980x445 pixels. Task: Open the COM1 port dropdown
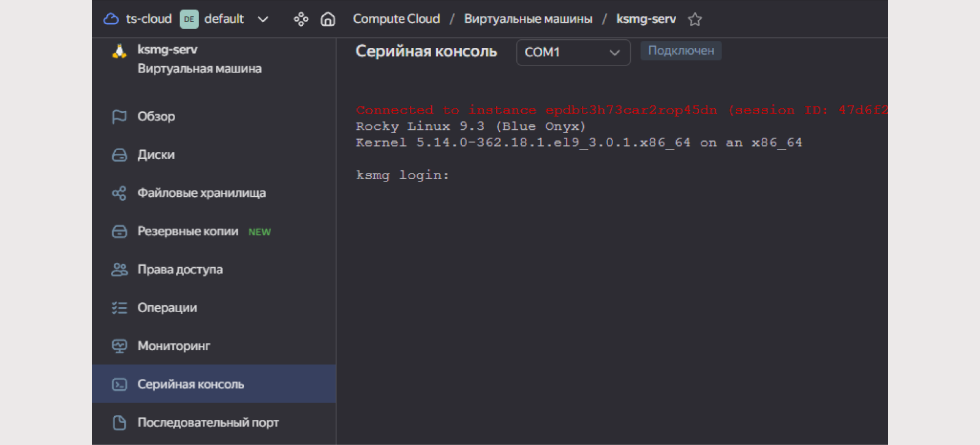(573, 52)
